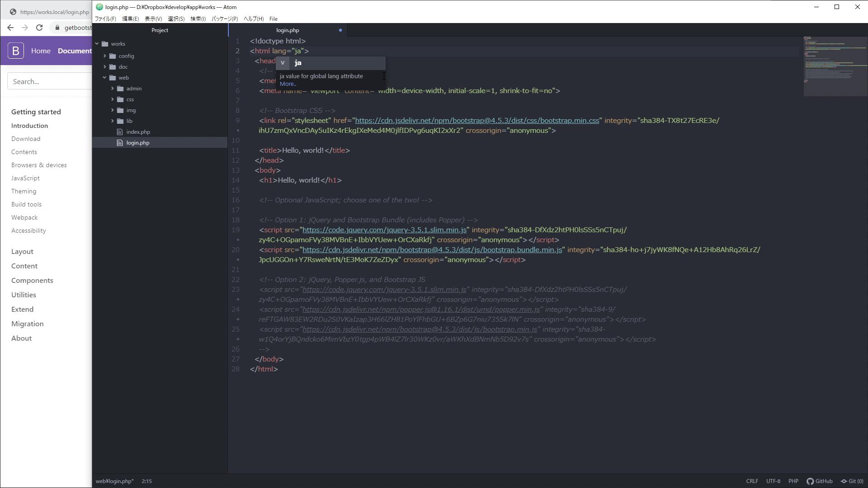Open the ヘルプ(H) menu
868x488 pixels.
(x=254, y=19)
